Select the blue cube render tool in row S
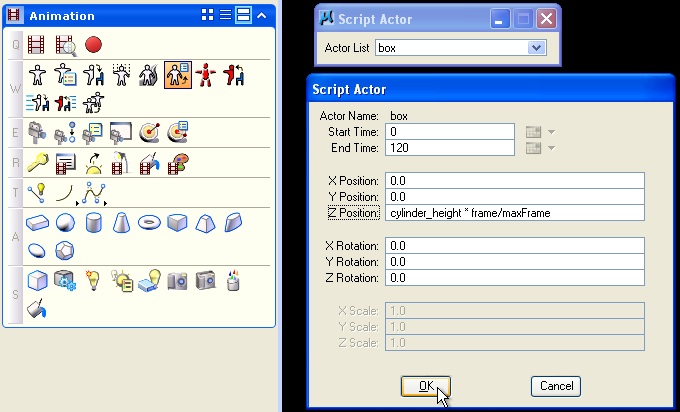This screenshot has width=680, height=412. pyautogui.click(x=37, y=281)
